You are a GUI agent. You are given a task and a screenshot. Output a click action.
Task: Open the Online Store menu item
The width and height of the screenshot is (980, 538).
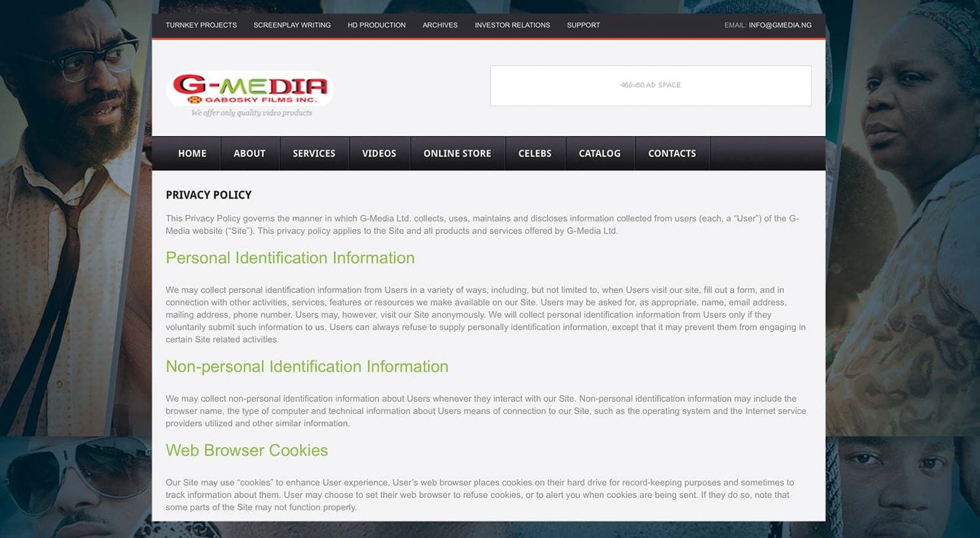(457, 154)
